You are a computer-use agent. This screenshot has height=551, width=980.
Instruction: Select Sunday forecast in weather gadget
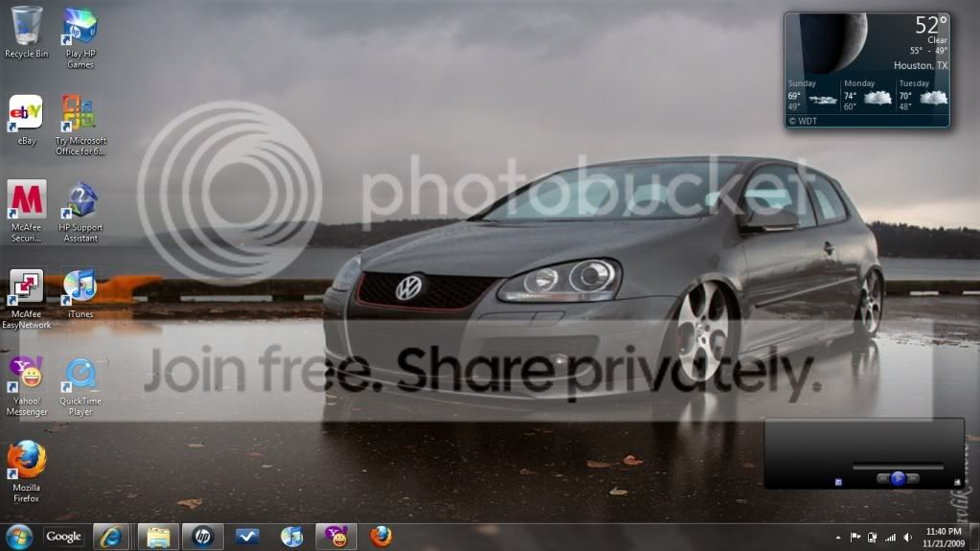point(812,95)
